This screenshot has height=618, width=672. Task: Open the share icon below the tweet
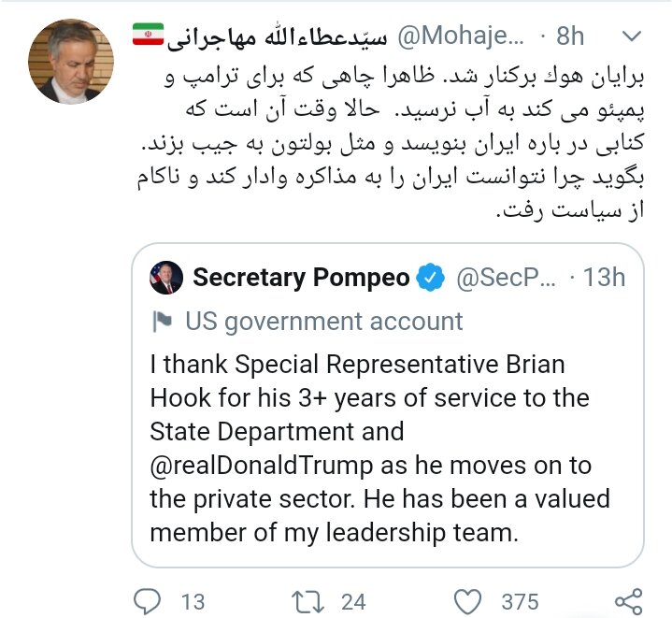pos(626,598)
